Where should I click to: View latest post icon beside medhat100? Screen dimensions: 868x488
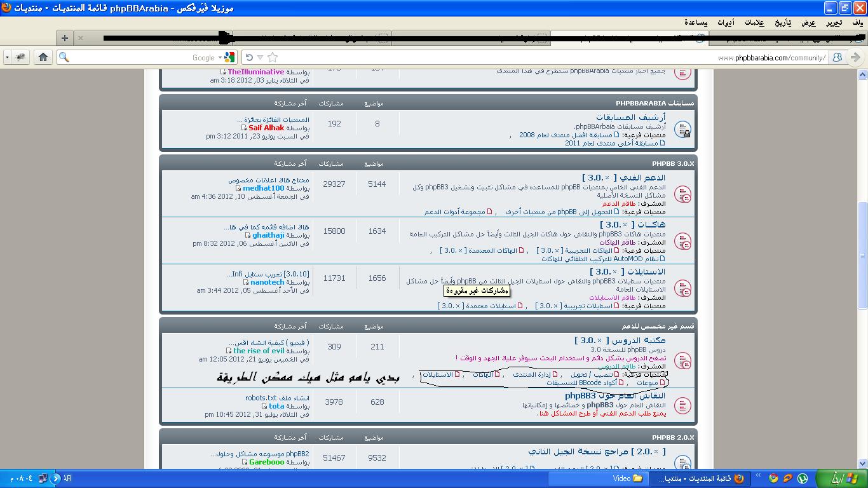click(239, 188)
